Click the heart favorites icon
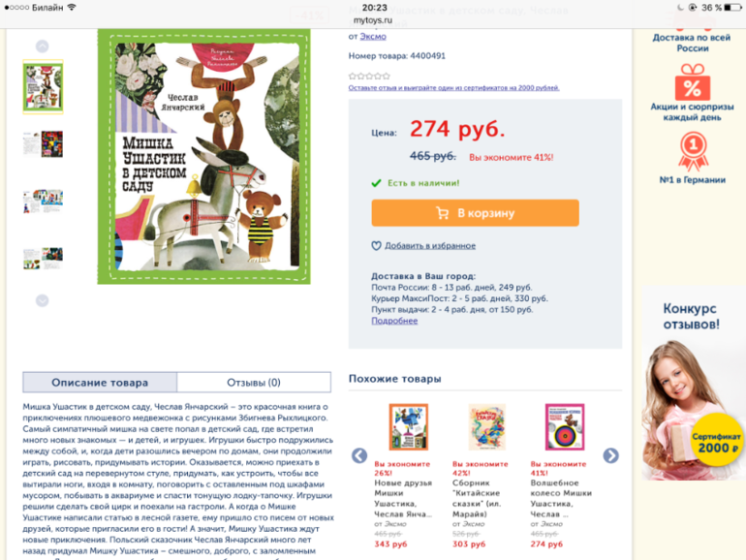 coord(376,246)
